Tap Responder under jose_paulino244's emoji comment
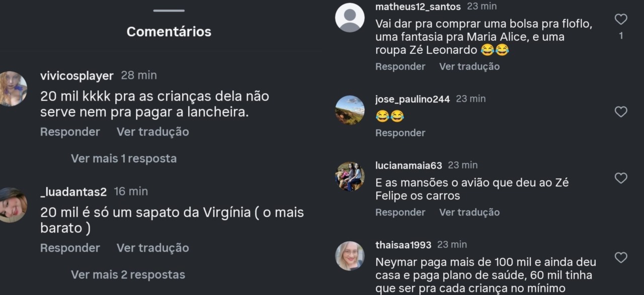 pos(400,133)
